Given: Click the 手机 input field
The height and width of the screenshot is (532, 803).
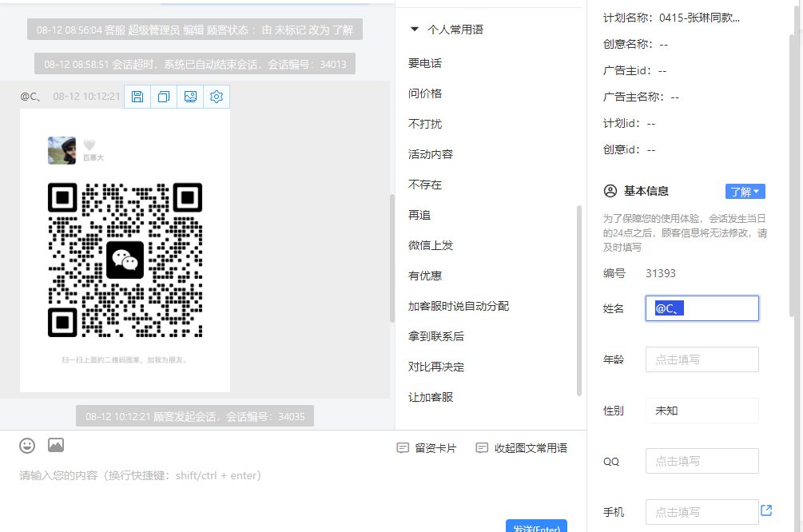Looking at the screenshot, I should click(702, 512).
